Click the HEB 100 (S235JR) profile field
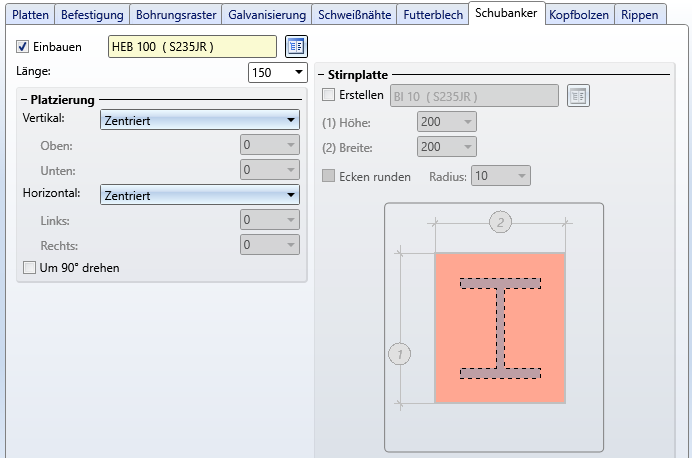 click(192, 47)
